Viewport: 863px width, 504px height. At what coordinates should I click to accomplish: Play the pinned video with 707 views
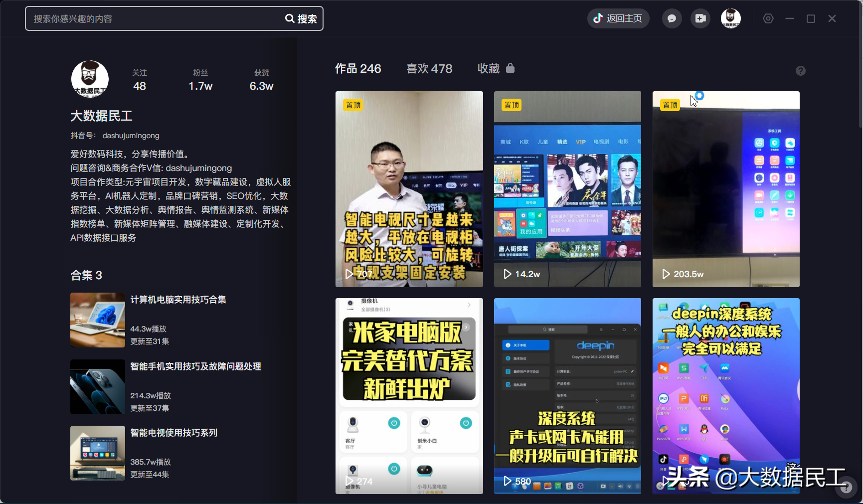409,189
